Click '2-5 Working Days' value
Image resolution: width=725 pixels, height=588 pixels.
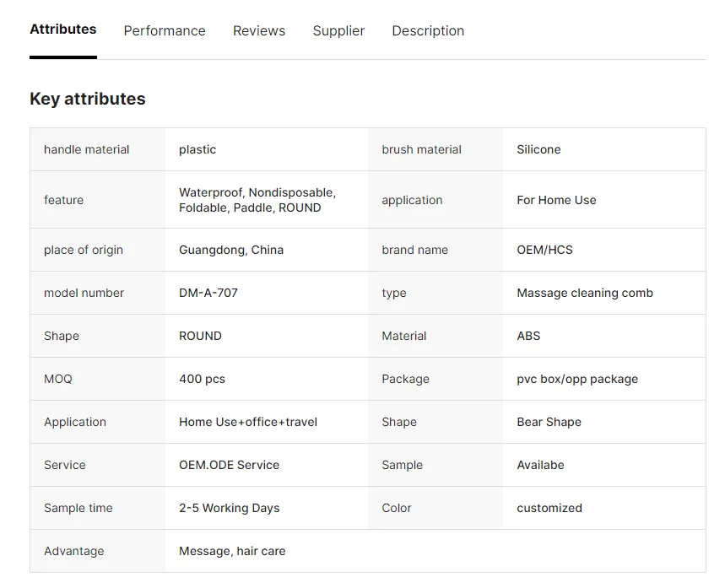229,508
